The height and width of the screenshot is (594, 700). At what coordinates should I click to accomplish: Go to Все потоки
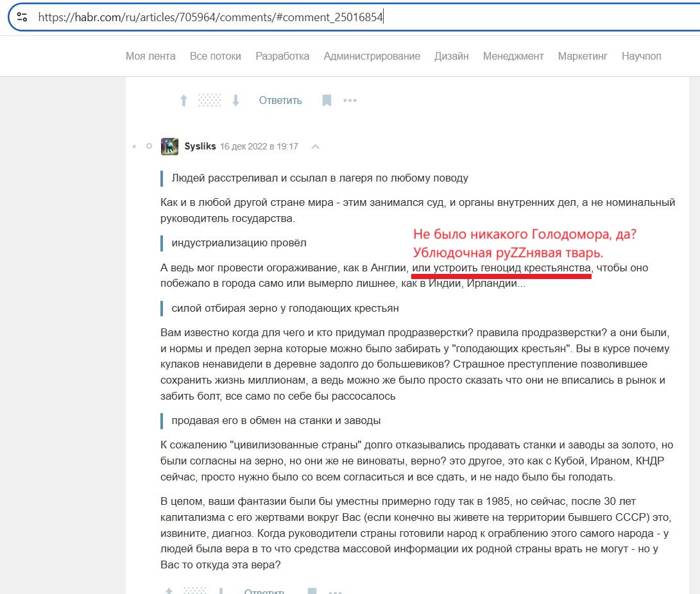click(215, 56)
